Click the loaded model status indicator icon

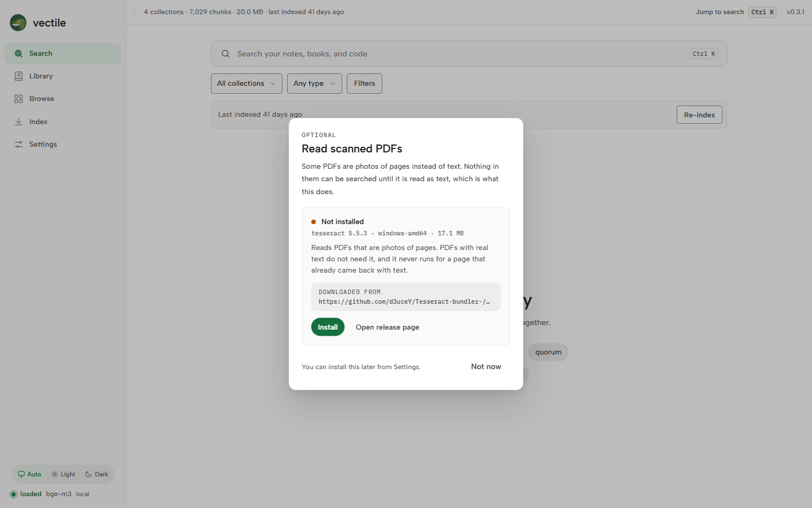pyautogui.click(x=14, y=494)
